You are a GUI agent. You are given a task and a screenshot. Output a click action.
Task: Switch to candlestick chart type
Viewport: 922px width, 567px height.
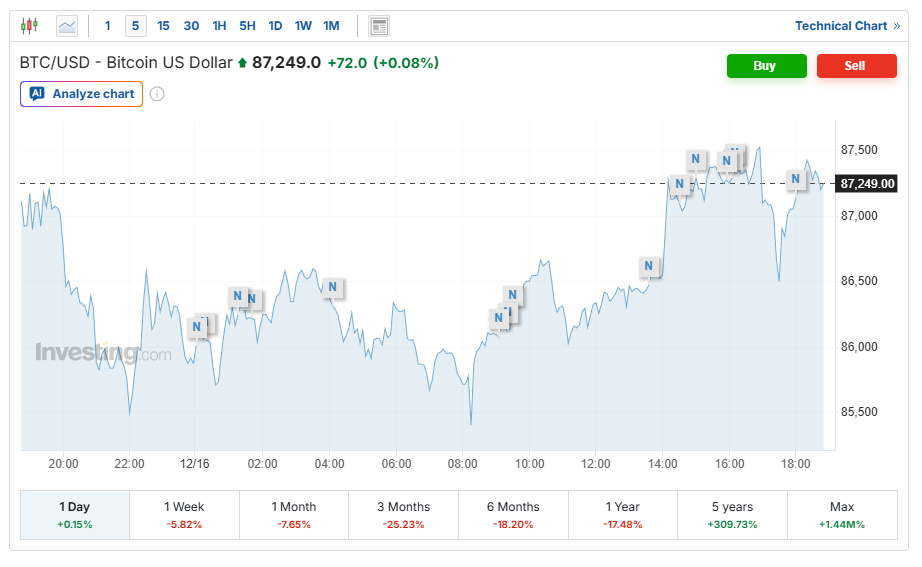click(x=29, y=26)
